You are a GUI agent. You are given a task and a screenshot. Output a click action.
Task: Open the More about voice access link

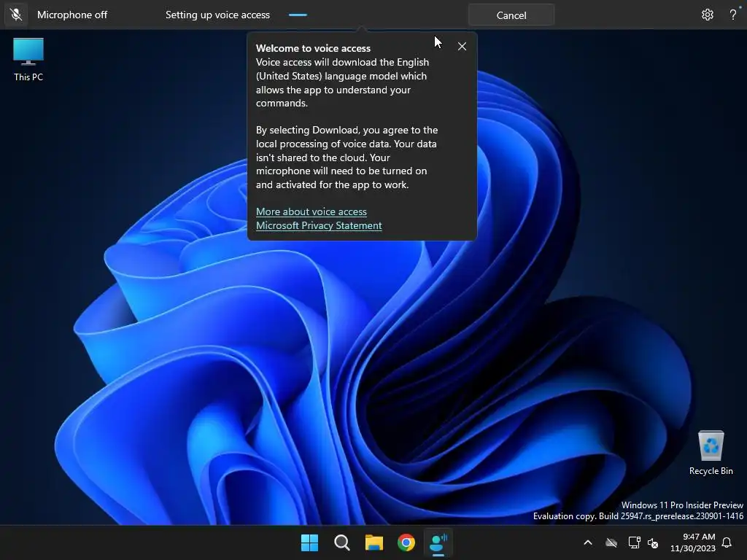[x=311, y=211]
